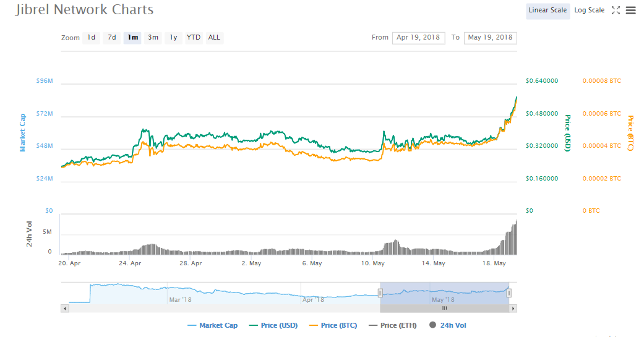Viewport: 644px width, 337px height.
Task: Choose the 3m zoom option
Action: [x=153, y=38]
